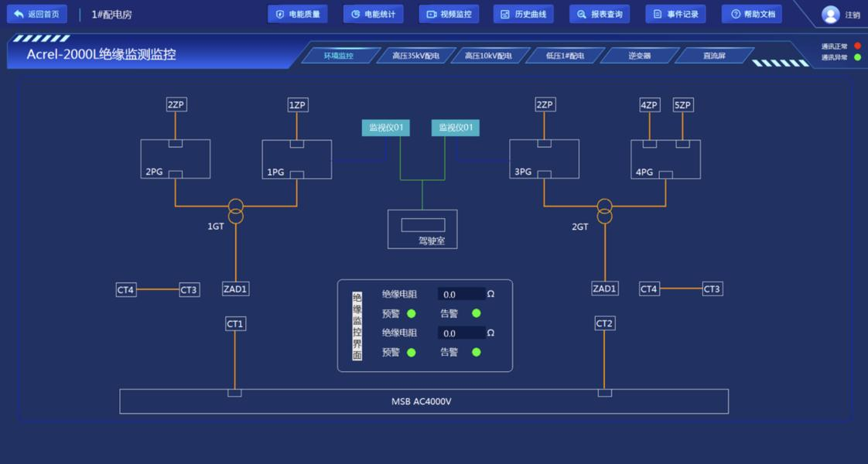The height and width of the screenshot is (464, 868).
Task: Click the first 绝缘电阻 value field
Action: click(x=461, y=294)
